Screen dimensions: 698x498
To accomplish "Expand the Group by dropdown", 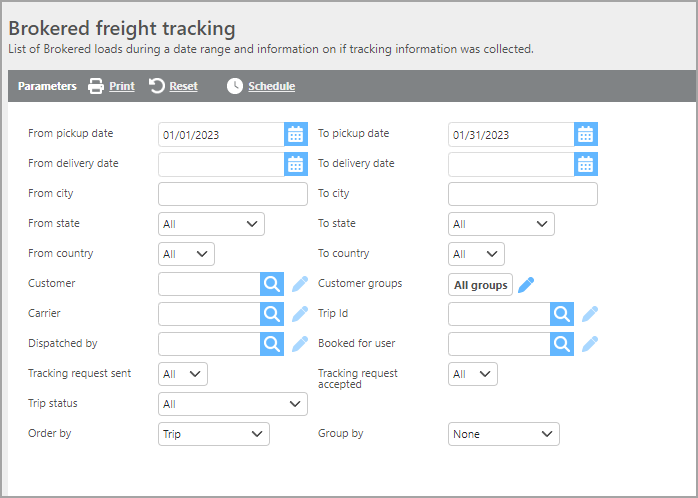I will coord(503,434).
